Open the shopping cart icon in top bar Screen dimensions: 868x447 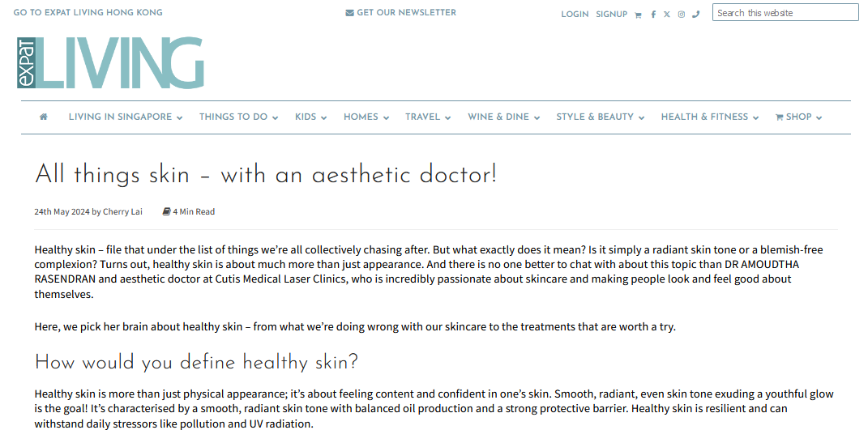pos(639,15)
